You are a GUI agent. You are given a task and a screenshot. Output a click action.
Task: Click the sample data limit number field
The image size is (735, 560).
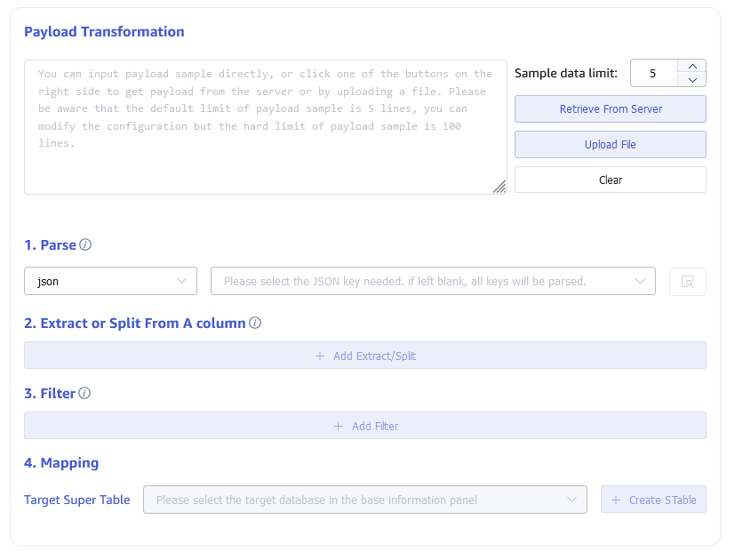(x=653, y=74)
